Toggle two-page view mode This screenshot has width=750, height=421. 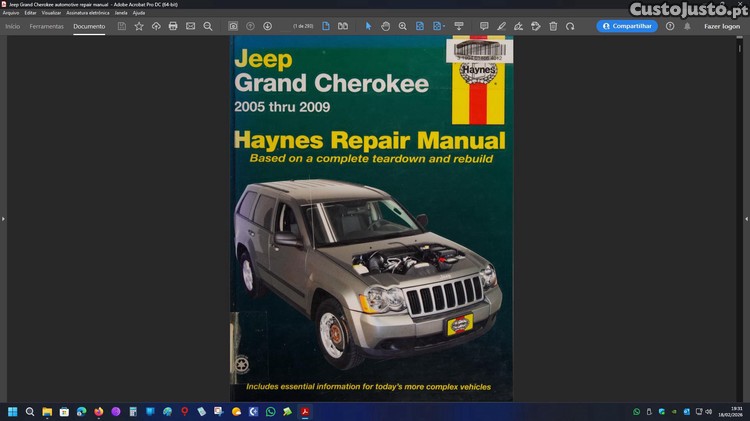343,26
